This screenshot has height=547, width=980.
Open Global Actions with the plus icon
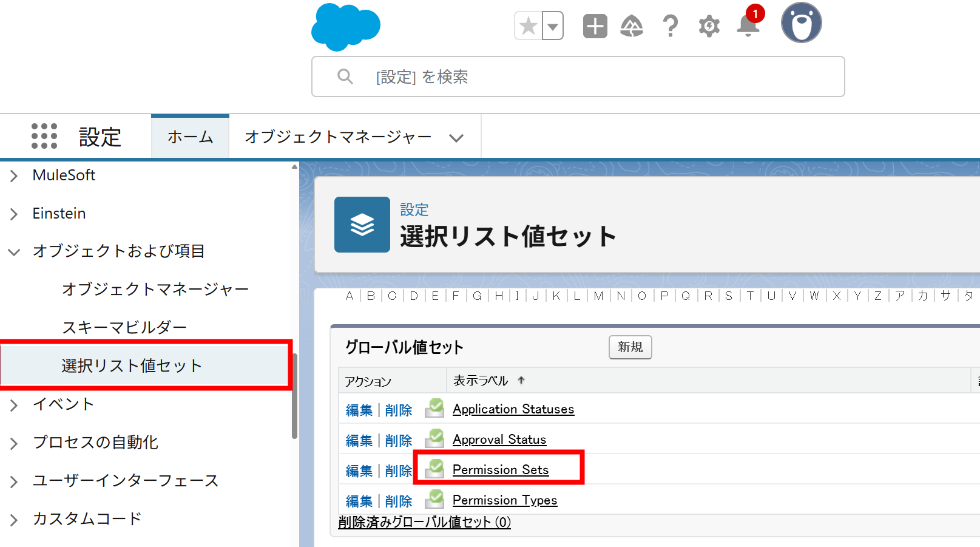(594, 25)
